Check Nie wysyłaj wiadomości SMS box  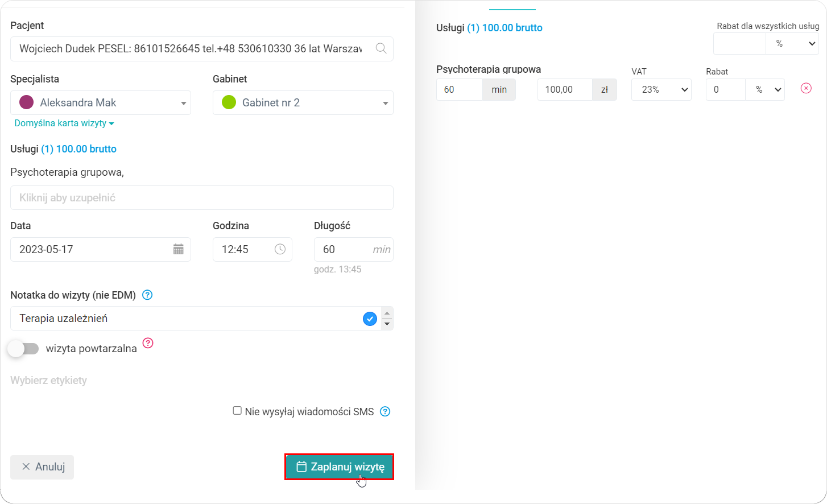[x=237, y=411]
